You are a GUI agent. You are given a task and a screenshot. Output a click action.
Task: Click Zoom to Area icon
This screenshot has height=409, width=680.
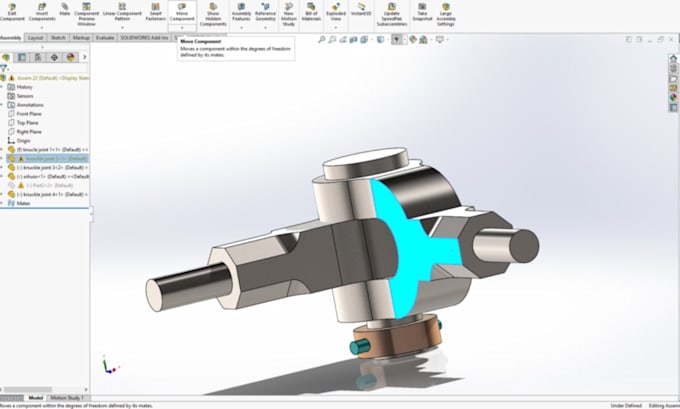click(x=332, y=39)
